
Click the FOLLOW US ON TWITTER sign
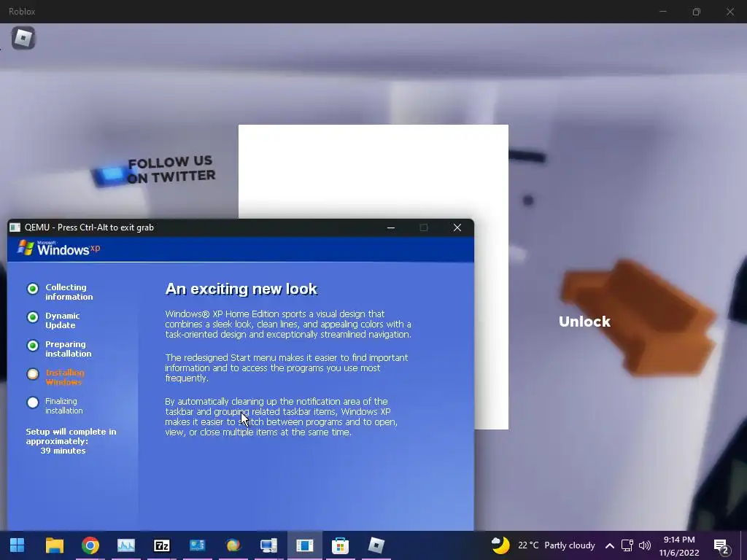(171, 169)
